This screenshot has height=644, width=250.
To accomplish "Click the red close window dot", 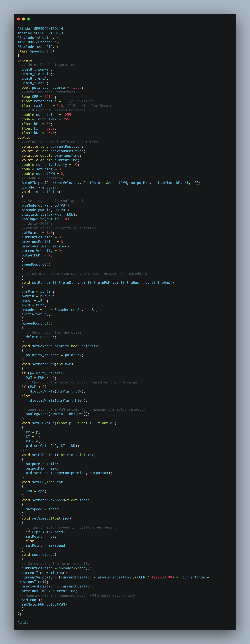I will click(19, 19).
